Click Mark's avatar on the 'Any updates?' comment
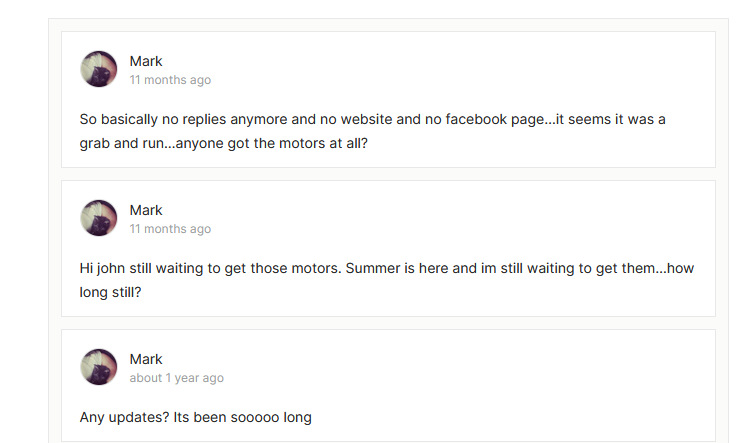This screenshot has height=443, width=744. point(99,367)
